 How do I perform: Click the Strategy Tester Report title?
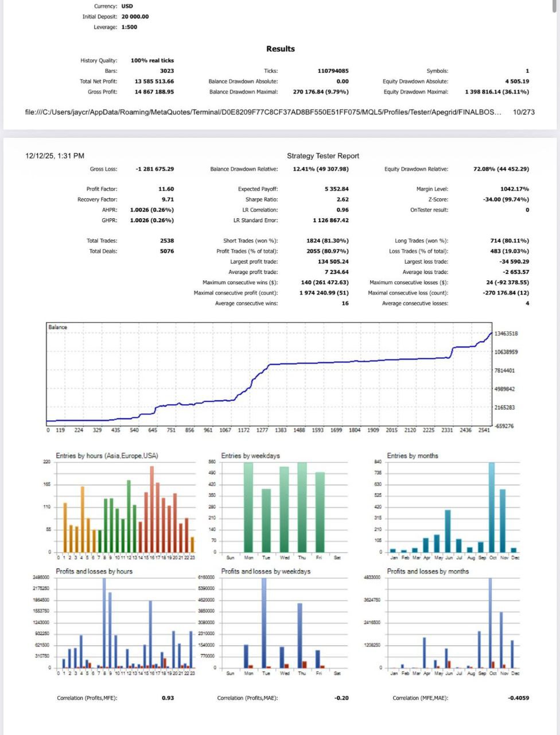pyautogui.click(x=323, y=156)
